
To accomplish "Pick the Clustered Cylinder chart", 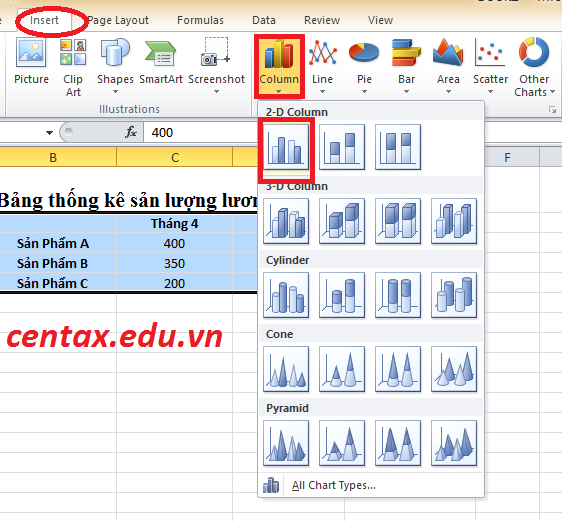I will click(286, 295).
